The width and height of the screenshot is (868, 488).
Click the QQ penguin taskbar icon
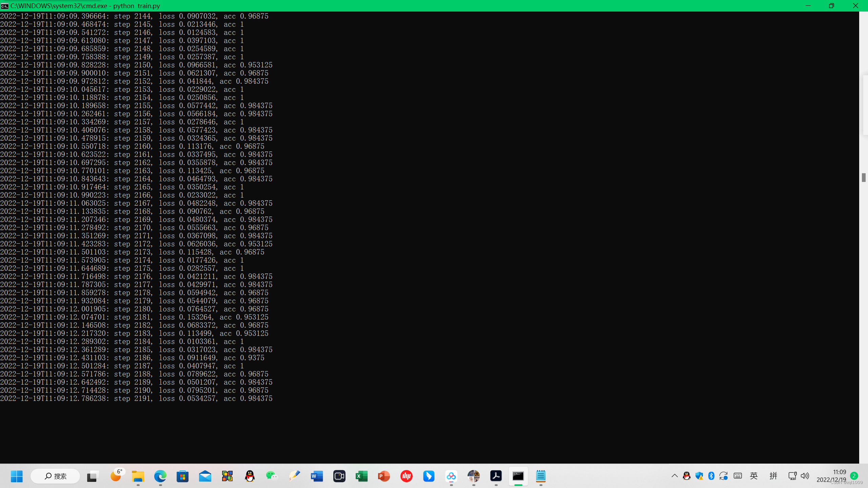(x=250, y=476)
